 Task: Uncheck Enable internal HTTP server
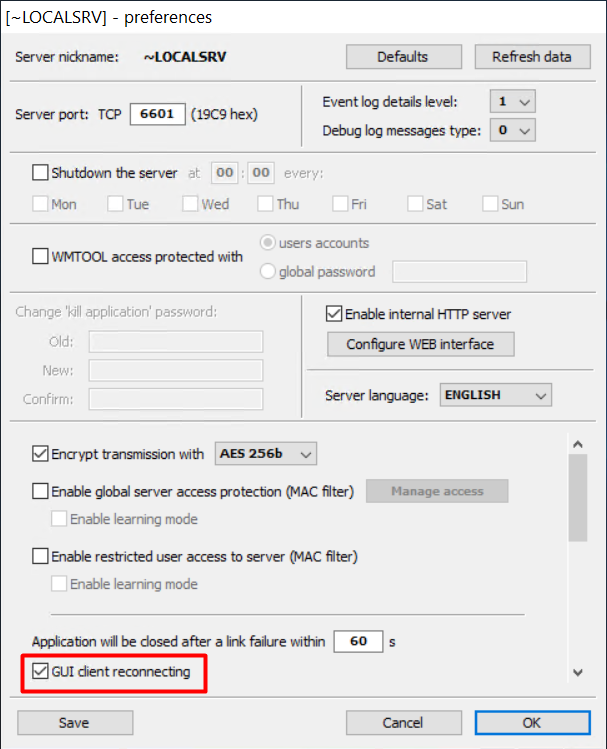(335, 314)
